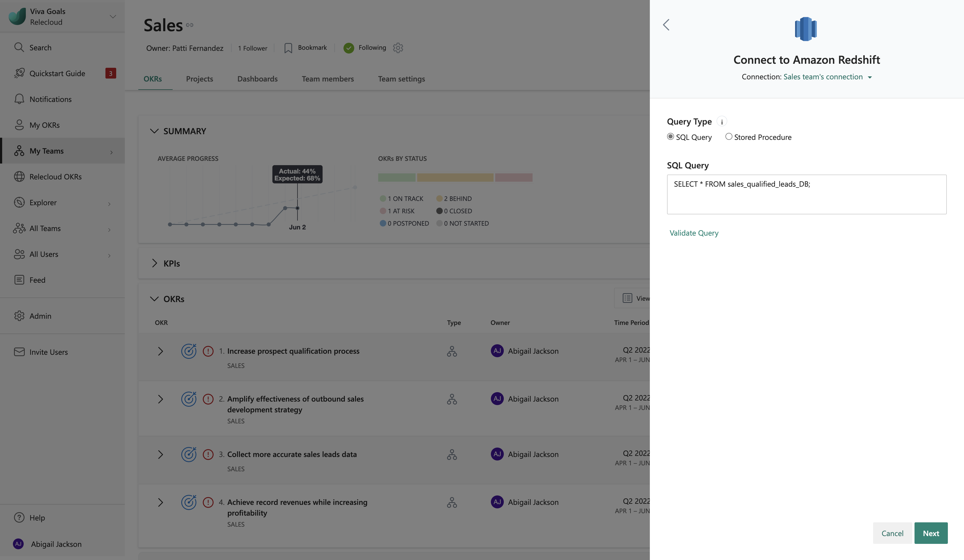This screenshot has width=964, height=560.
Task: Copy the link icon beside Sales title
Action: 190,25
